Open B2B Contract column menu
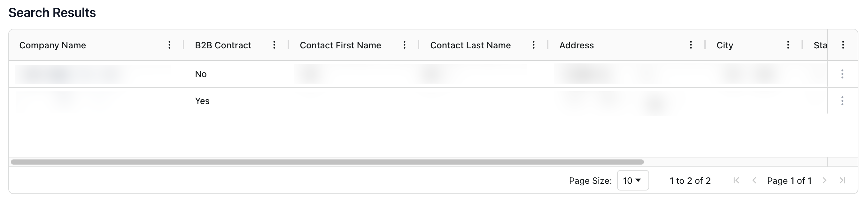868x203 pixels. pyautogui.click(x=274, y=45)
